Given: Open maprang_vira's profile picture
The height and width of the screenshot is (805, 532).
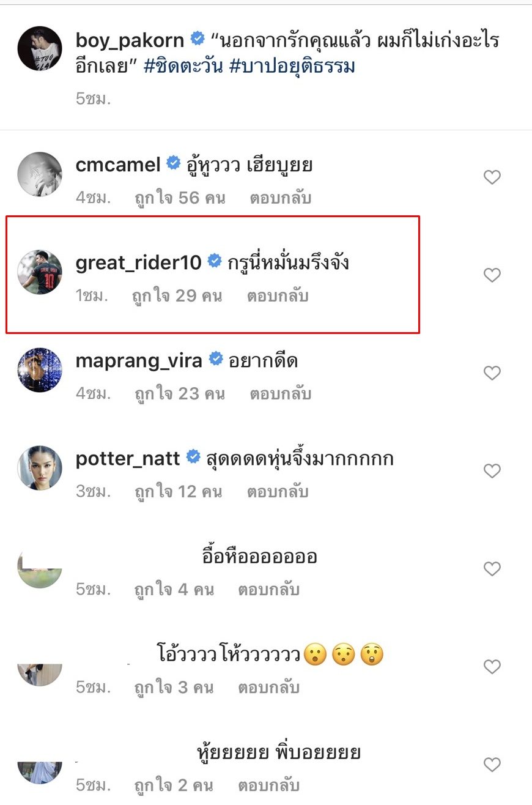Looking at the screenshot, I should pyautogui.click(x=40, y=370).
